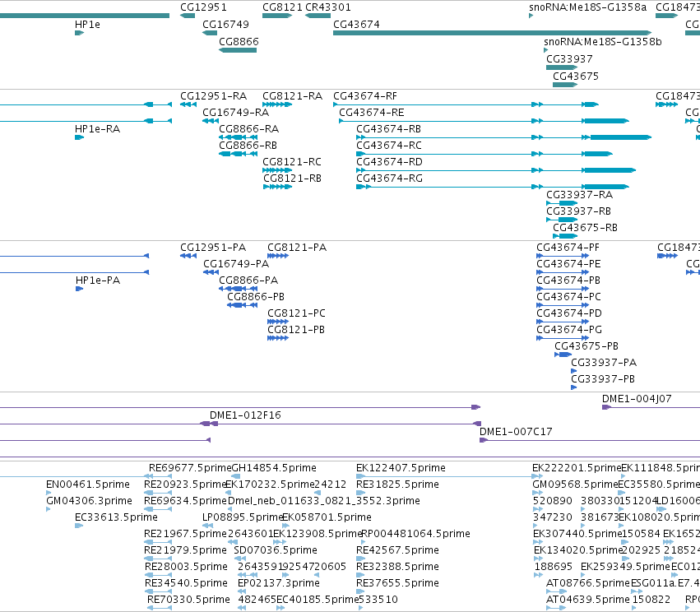Click protein CG12951-PA
This screenshot has height=612, width=700.
click(x=213, y=248)
